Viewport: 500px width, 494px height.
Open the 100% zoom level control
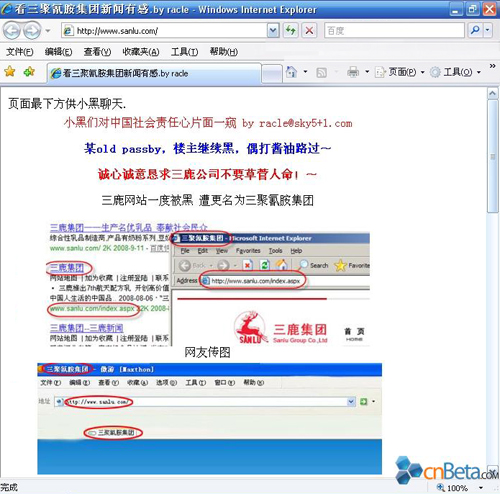[x=452, y=488]
